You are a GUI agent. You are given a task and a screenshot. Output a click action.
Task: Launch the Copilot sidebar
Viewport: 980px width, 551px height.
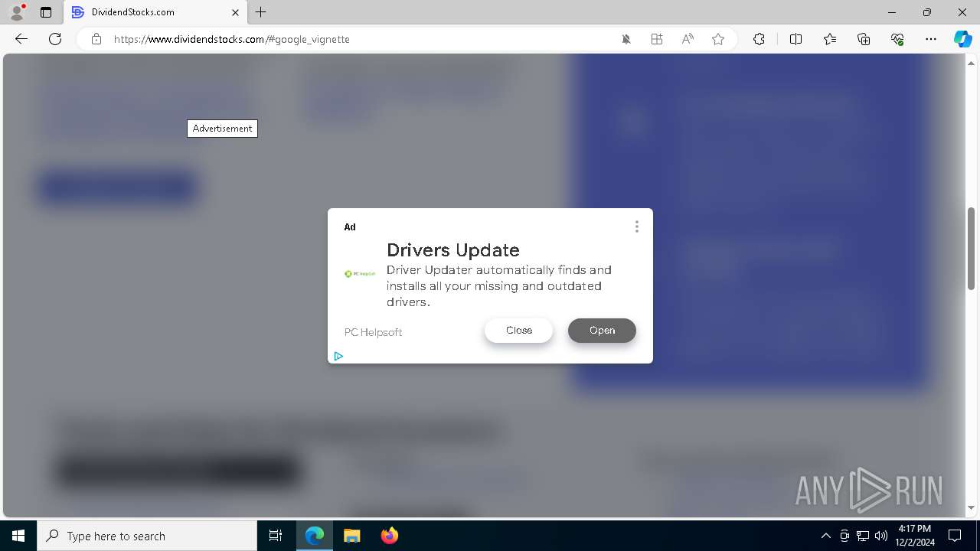(962, 39)
